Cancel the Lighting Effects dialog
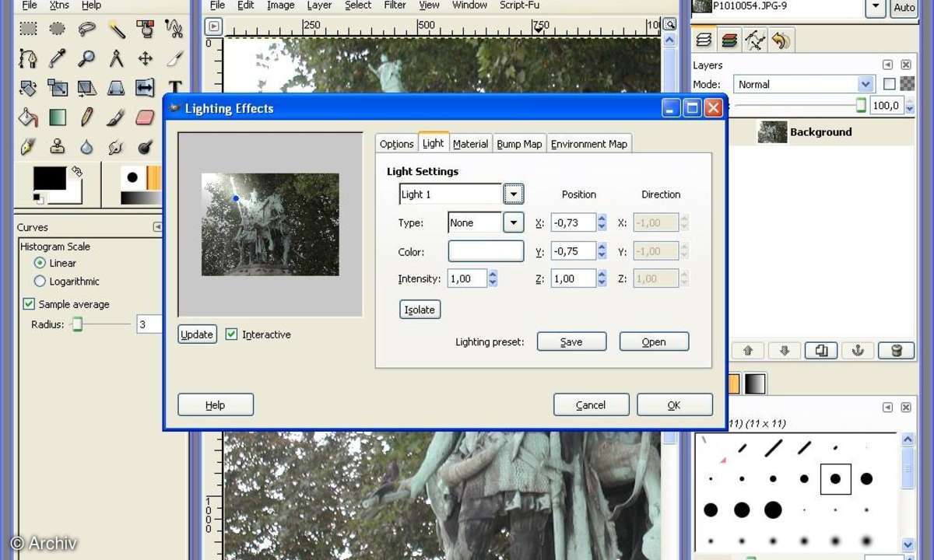This screenshot has height=560, width=934. pyautogui.click(x=591, y=404)
